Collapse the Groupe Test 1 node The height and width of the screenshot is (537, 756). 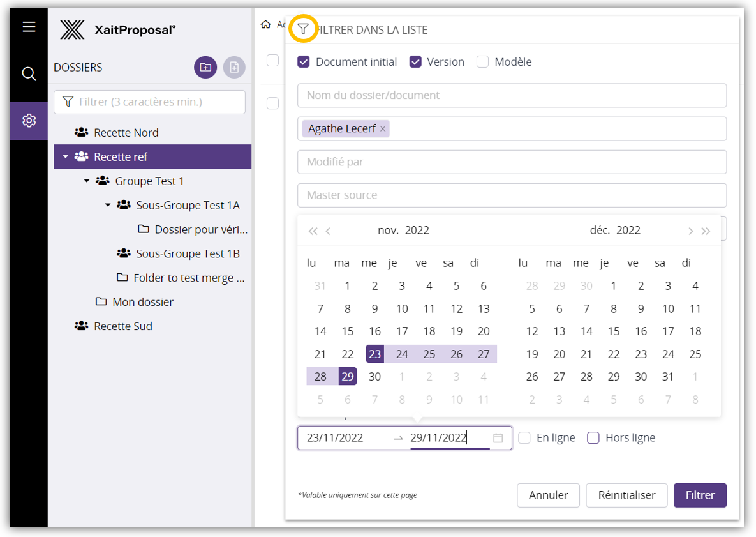coord(87,181)
